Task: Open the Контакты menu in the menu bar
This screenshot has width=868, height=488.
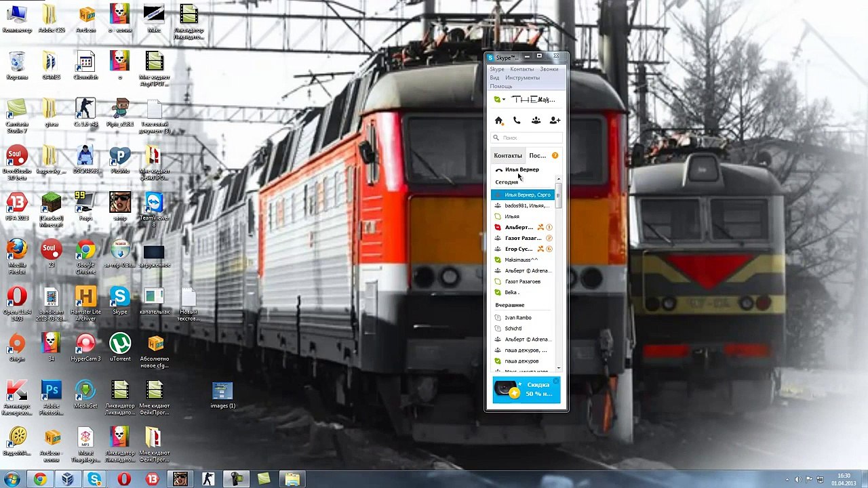Action: pos(521,69)
